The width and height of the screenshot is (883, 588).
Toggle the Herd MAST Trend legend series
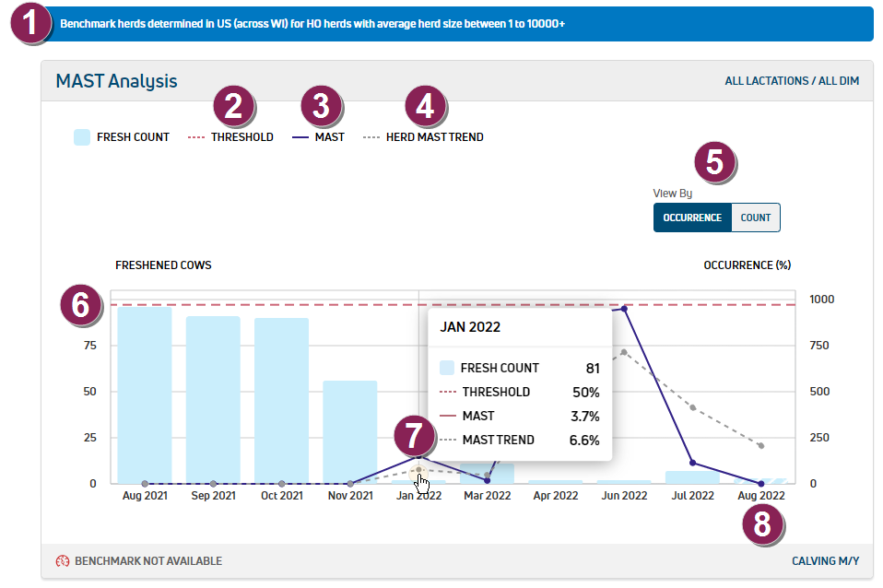422,137
